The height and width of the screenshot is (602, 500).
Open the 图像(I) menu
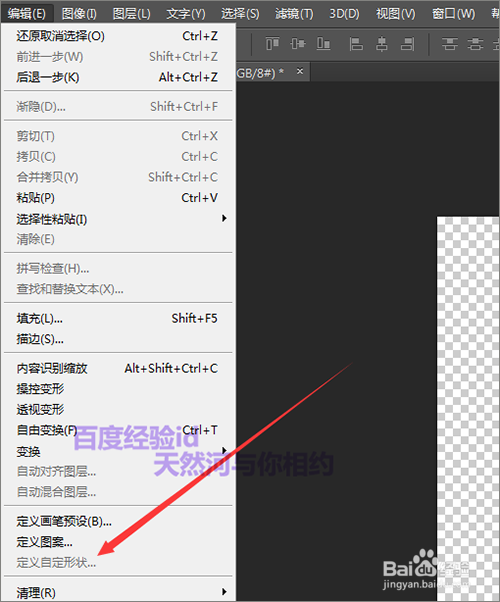pos(79,14)
